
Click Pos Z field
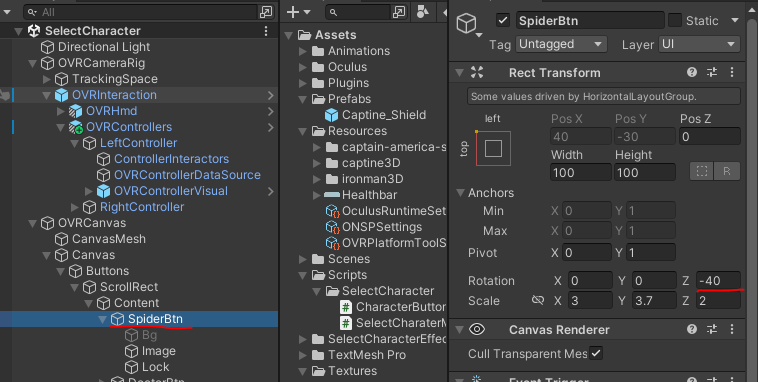[x=709, y=136]
